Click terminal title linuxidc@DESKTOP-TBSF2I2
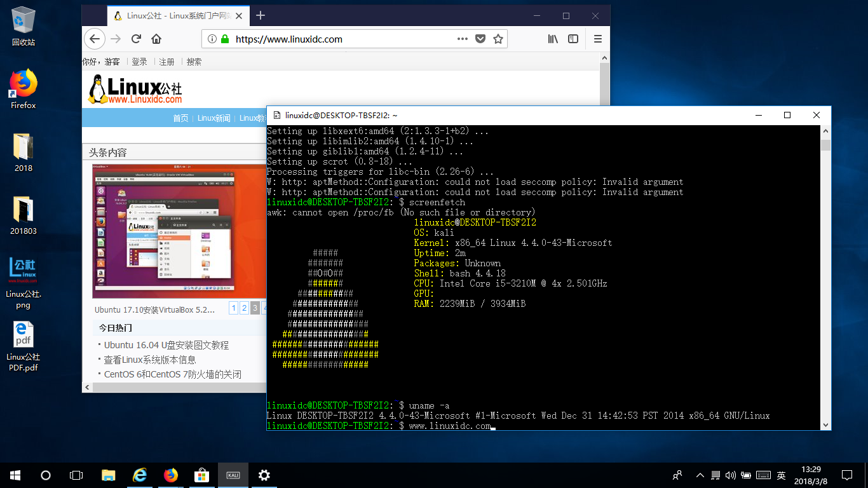868x488 pixels. 342,115
